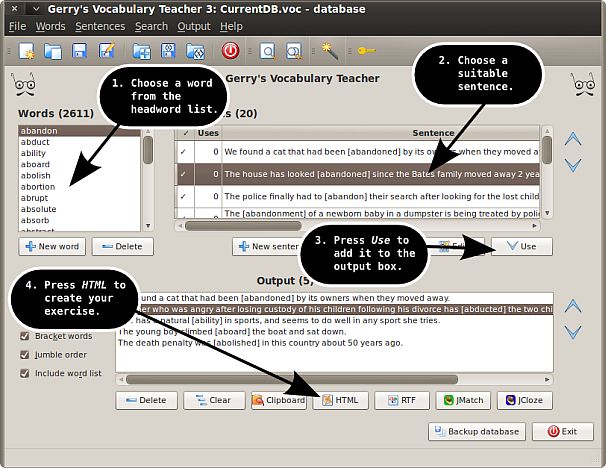
Task: Click the new database toolbar icon
Action: click(x=27, y=50)
